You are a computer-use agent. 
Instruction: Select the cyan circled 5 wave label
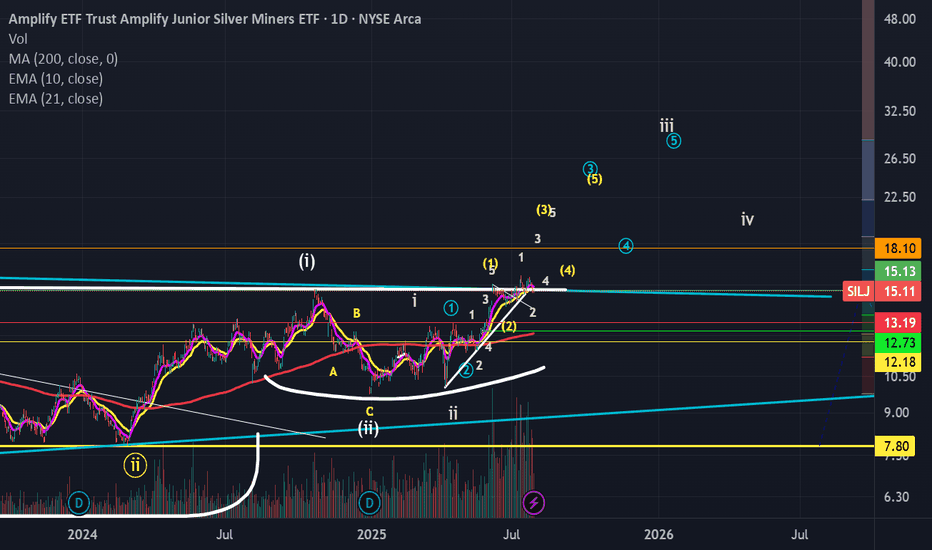[x=673, y=141]
